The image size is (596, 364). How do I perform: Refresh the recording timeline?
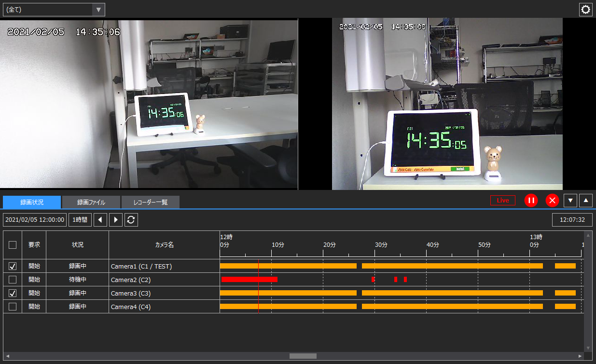131,219
